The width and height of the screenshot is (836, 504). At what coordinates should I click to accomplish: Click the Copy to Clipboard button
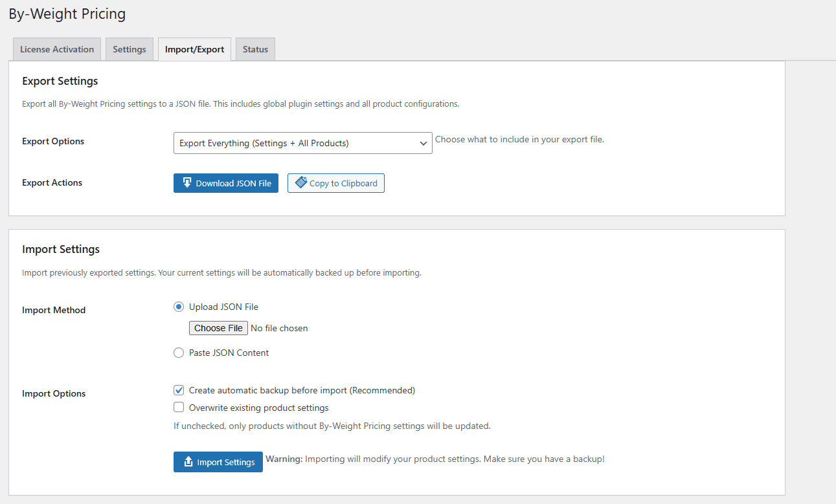click(x=335, y=182)
